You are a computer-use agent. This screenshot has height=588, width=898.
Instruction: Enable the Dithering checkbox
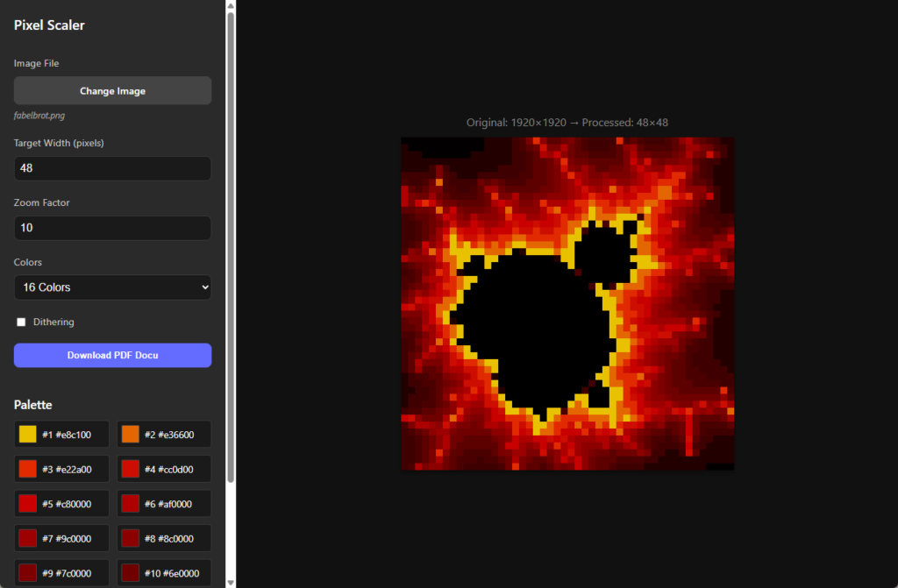pyautogui.click(x=22, y=322)
